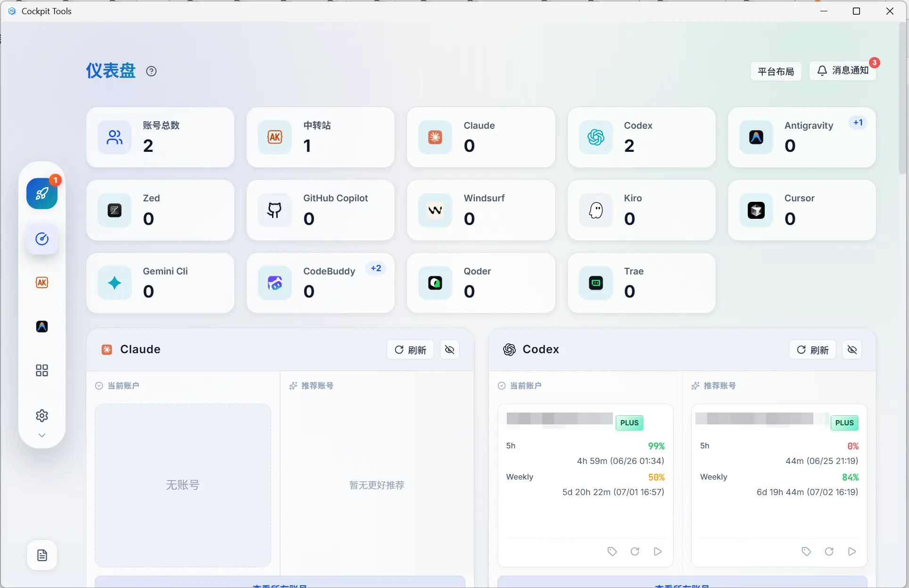Open the GitHub Copilot stat card
This screenshot has width=909, height=588.
tap(321, 210)
